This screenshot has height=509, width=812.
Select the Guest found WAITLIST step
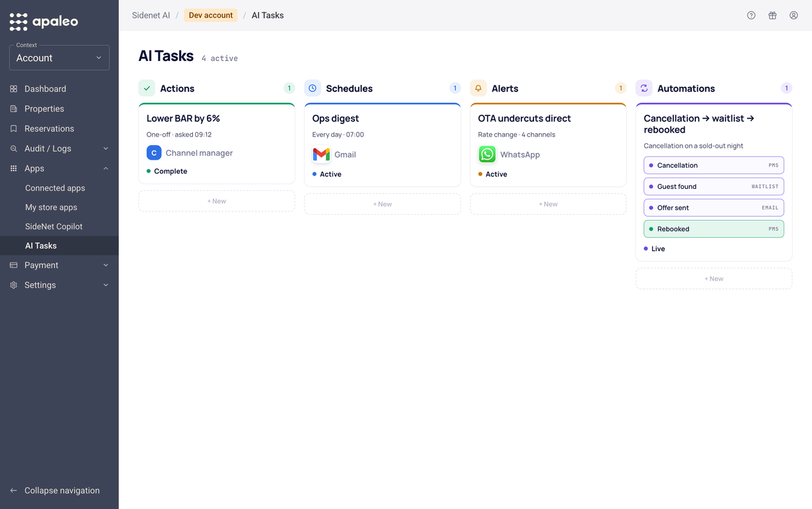coord(714,186)
